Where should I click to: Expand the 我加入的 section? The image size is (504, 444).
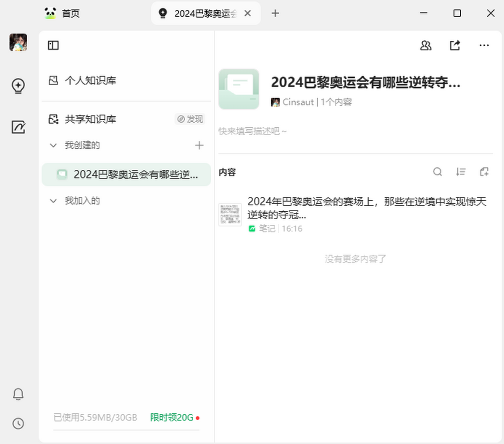tap(53, 201)
